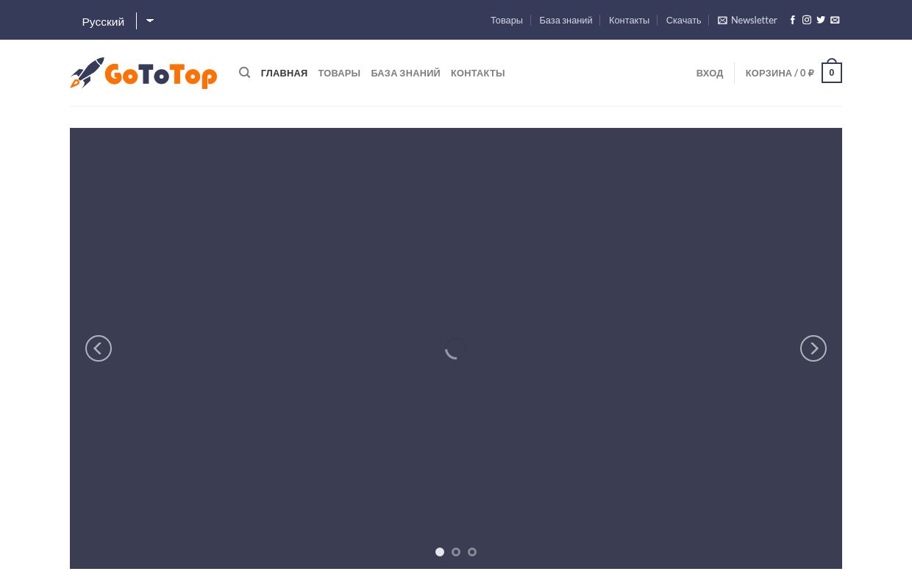Select the third carousel dot

click(472, 552)
